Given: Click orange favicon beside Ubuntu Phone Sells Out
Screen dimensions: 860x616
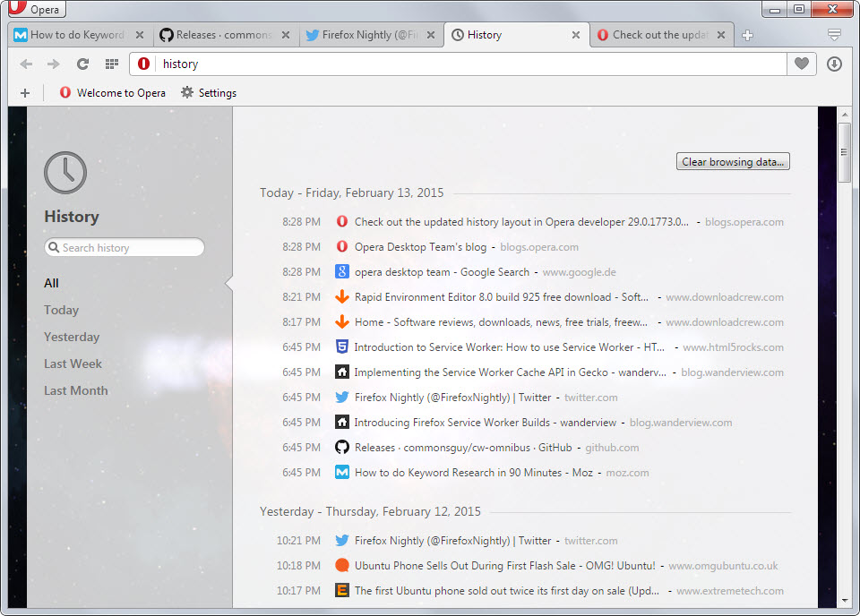Looking at the screenshot, I should click(341, 565).
